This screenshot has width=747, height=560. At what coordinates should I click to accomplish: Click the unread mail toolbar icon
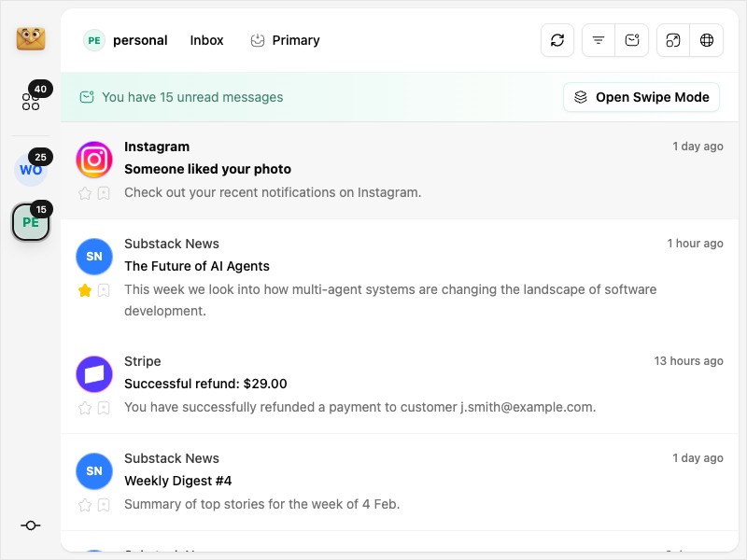tap(632, 40)
